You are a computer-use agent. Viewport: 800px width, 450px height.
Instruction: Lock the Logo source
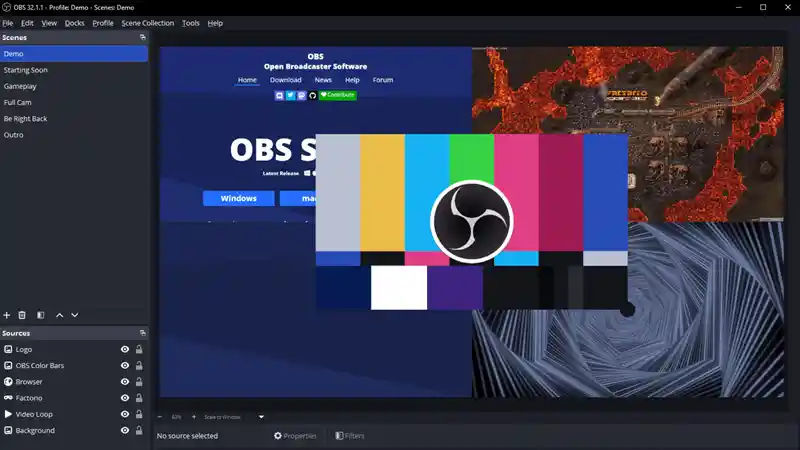pos(139,349)
